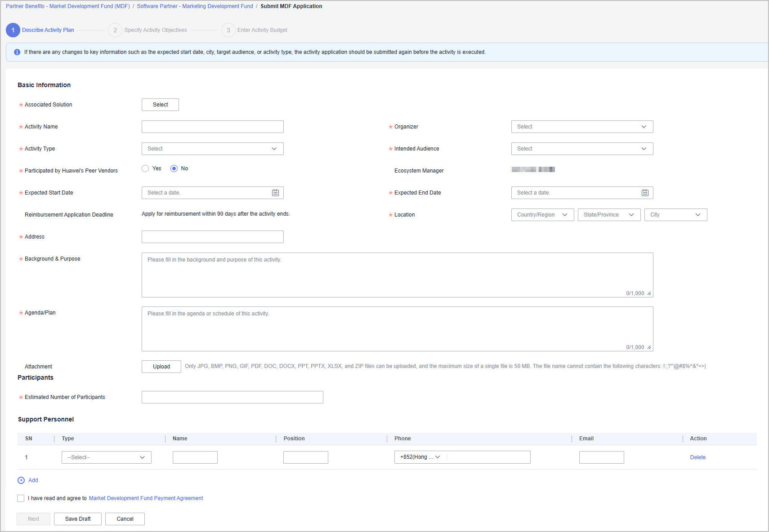Expand the Activity Type dropdown
The width and height of the screenshot is (769, 532).
click(212, 149)
